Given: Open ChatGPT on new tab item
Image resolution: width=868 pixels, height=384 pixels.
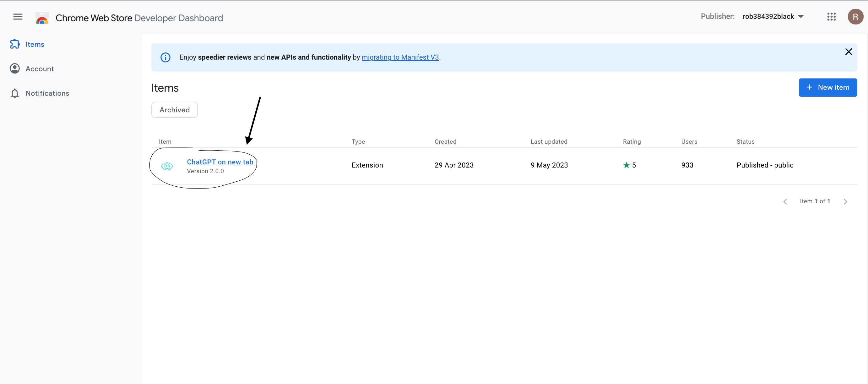Looking at the screenshot, I should coord(220,162).
